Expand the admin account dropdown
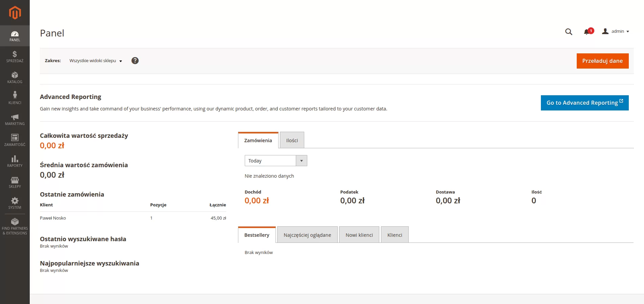 (x=617, y=31)
